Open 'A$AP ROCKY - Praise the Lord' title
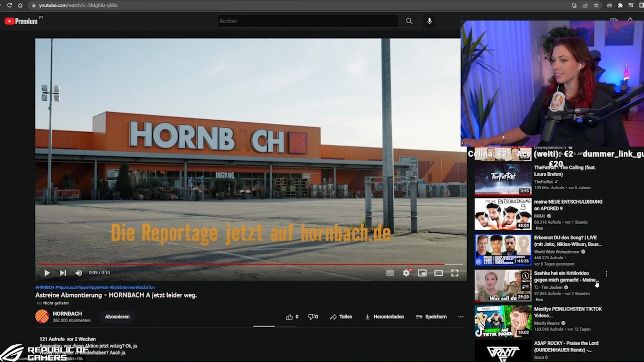Screen dimensions: 644x362 coord(566,347)
